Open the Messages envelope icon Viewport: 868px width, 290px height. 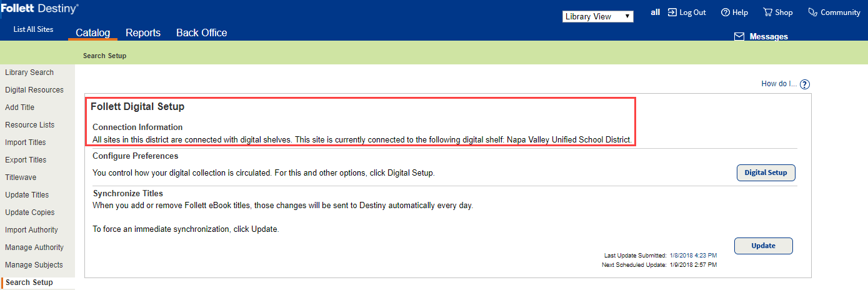(739, 37)
